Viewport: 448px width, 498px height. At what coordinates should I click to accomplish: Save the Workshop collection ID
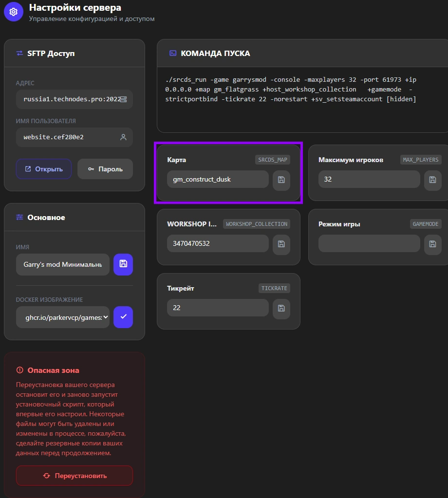pos(281,244)
